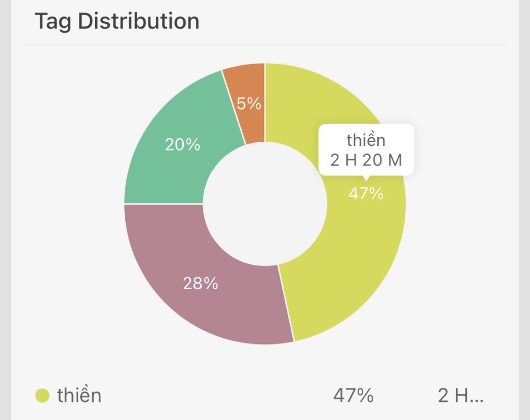Click the grey margin left of the card
Image resolution: width=530 pixels, height=420 pixels.
pos(5,207)
